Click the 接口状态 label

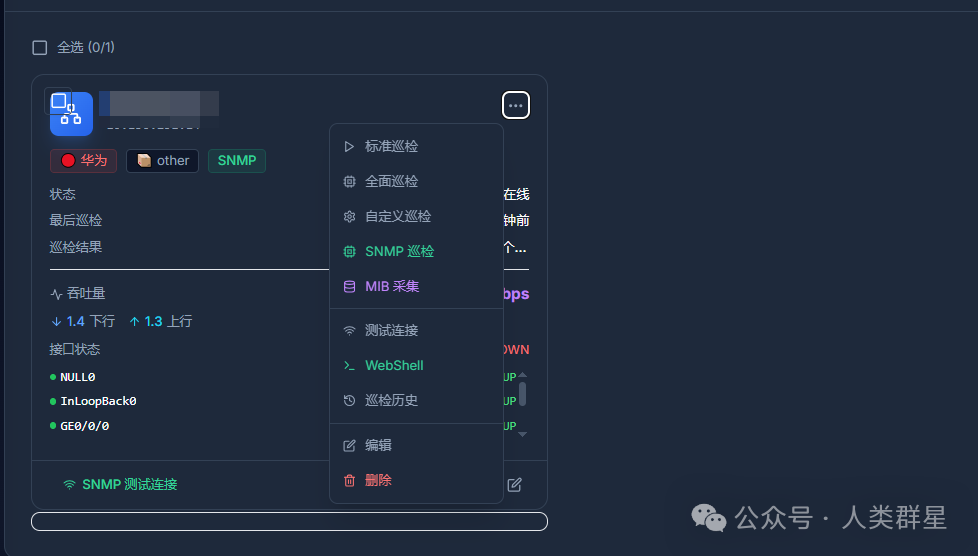coord(75,349)
